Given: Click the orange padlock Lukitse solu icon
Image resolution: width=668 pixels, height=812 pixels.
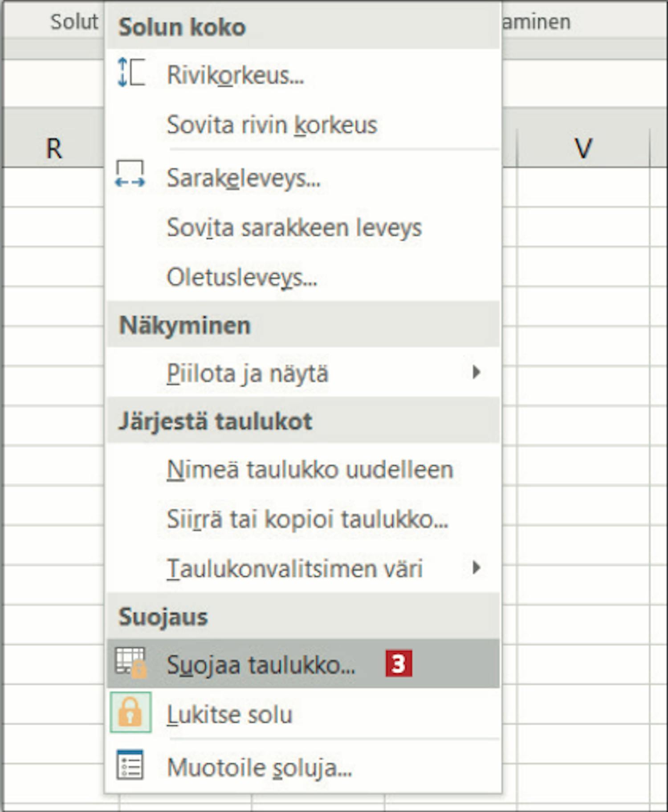Looking at the screenshot, I should pos(130,712).
